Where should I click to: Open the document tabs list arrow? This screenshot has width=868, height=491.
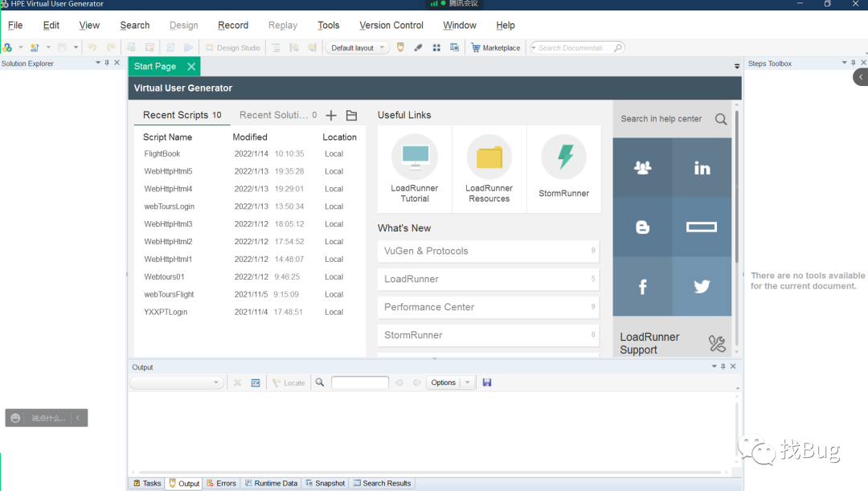click(x=737, y=67)
